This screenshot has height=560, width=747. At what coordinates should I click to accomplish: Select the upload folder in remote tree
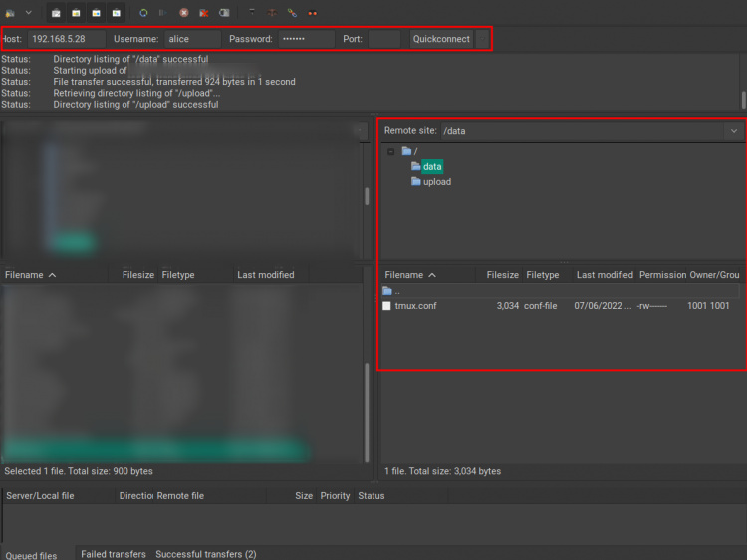point(436,182)
